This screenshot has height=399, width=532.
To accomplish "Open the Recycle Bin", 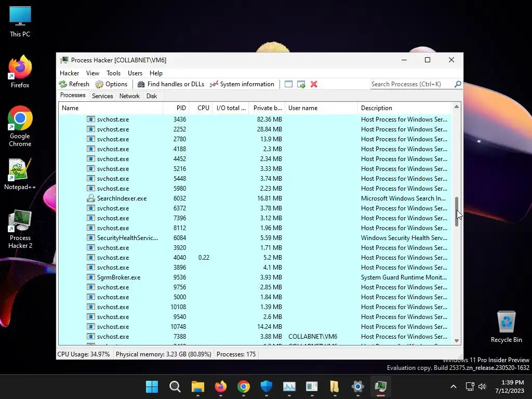I will [506, 327].
